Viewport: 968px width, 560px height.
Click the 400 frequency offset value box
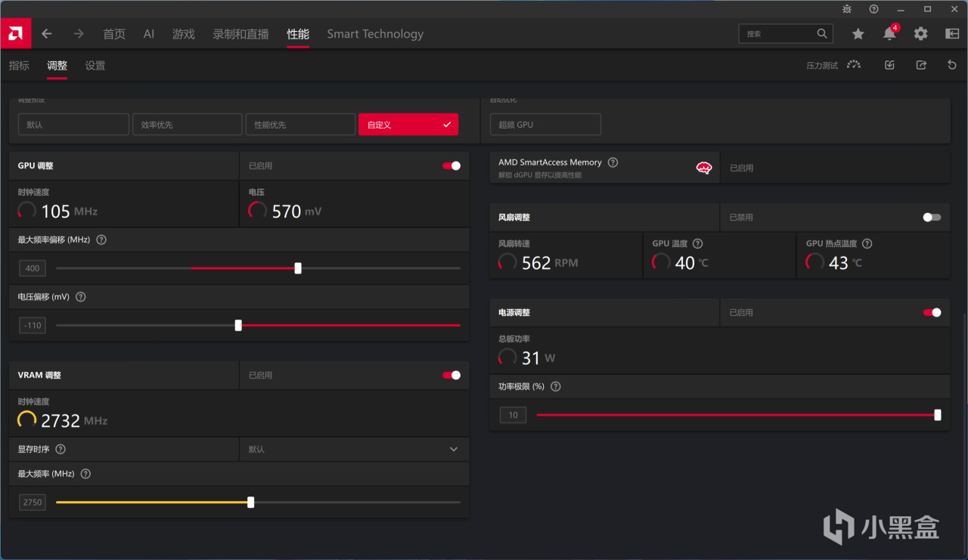click(33, 268)
